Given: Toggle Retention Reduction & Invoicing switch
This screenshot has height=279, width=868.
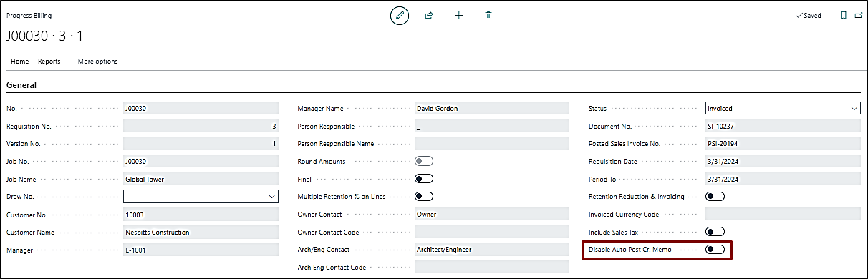Looking at the screenshot, I should 715,196.
